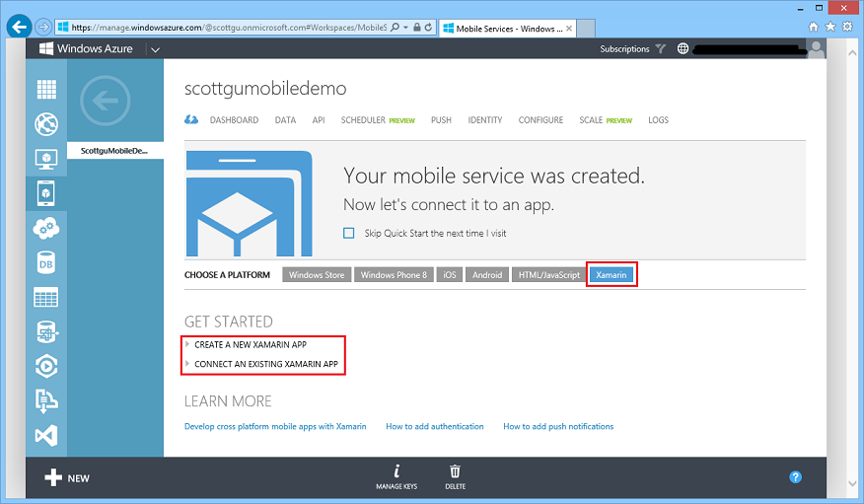Open the browser home icon
Image resolution: width=864 pixels, height=504 pixels.
click(x=814, y=27)
